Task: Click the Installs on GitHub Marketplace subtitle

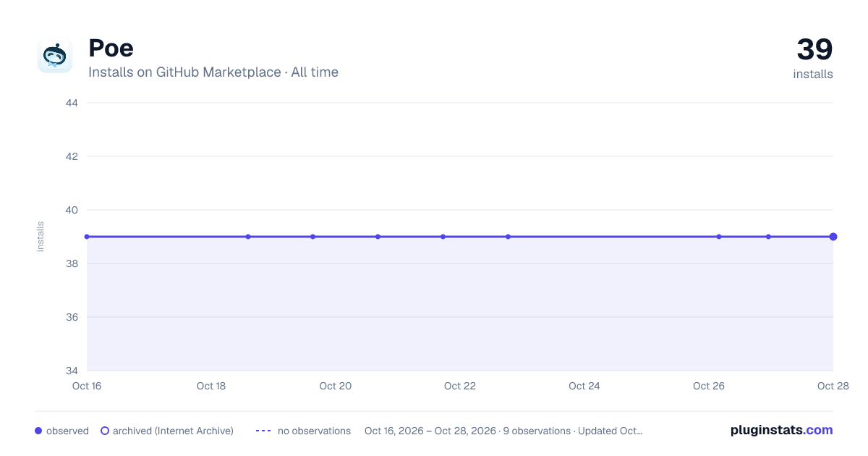Action: click(x=213, y=72)
